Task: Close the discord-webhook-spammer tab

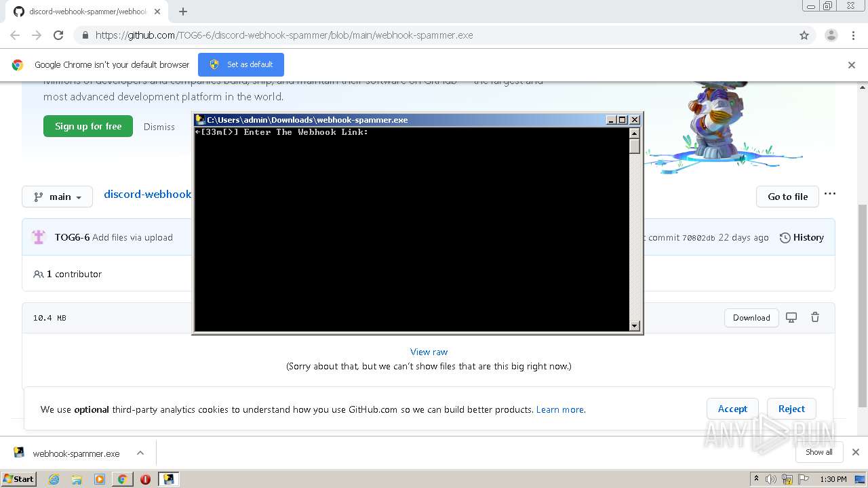Action: pos(158,12)
